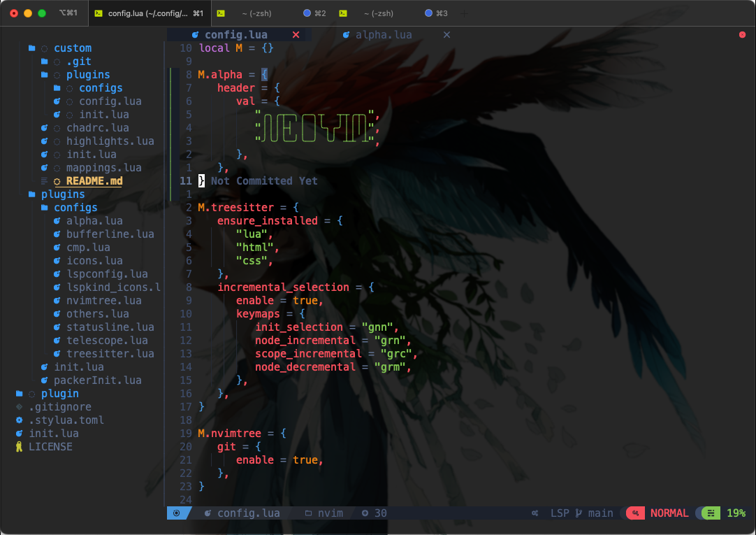Collapse the configs folder under plugins

pyautogui.click(x=75, y=208)
